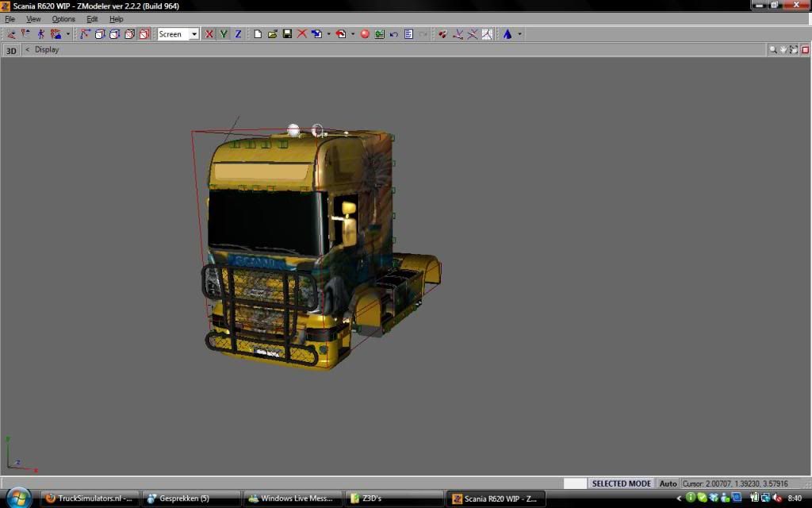Image resolution: width=812 pixels, height=508 pixels.
Task: Open the View menu
Action: pyautogui.click(x=33, y=19)
